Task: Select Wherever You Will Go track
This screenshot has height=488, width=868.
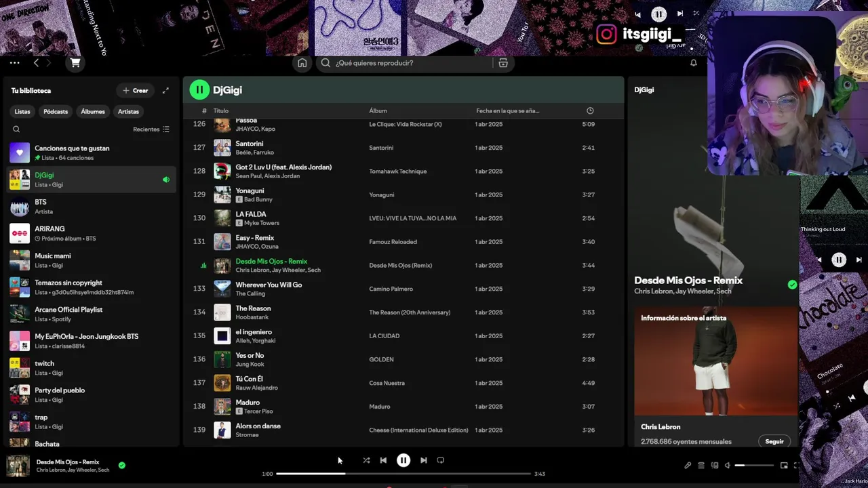Action: 403,289
